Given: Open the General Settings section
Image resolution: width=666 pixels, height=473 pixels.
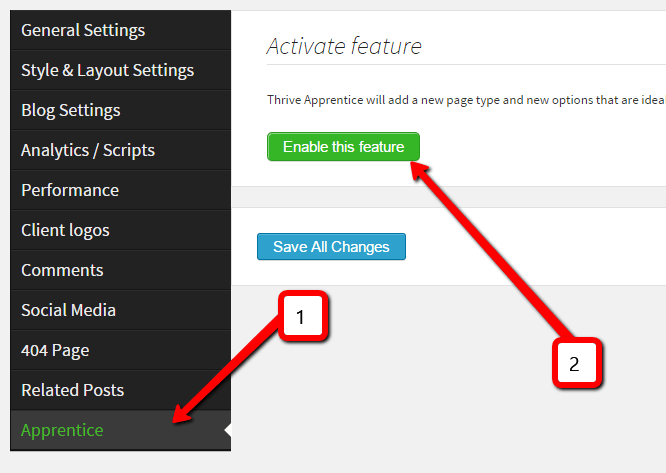Looking at the screenshot, I should click(121, 30).
